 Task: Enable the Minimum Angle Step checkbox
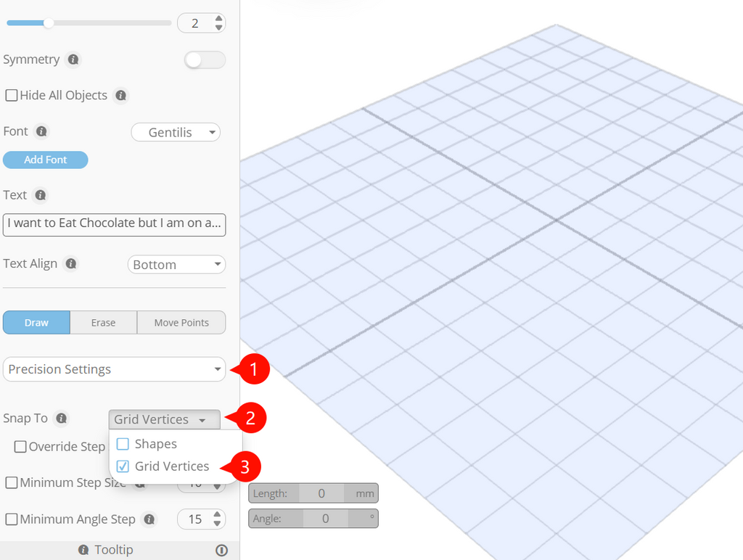[12, 519]
